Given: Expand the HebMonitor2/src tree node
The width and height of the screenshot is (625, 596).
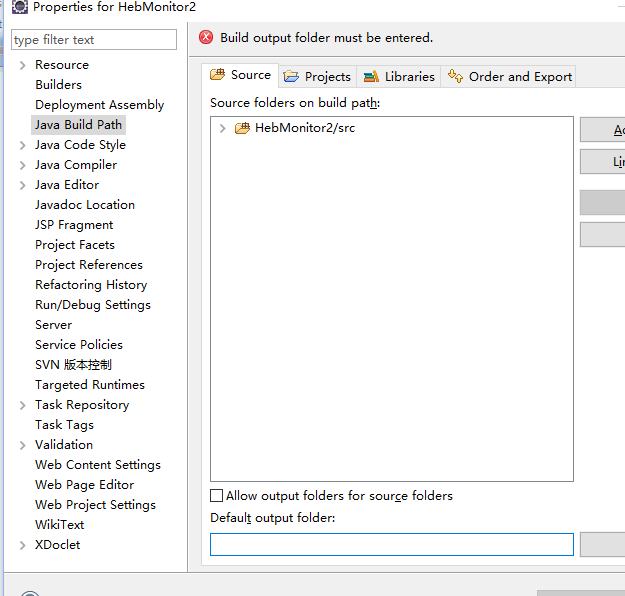Looking at the screenshot, I should tap(222, 128).
